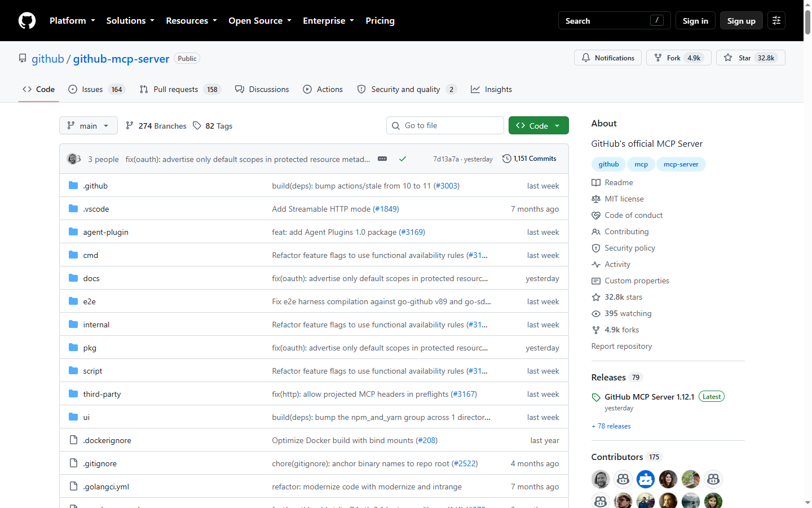Click the three-people avatar on latest commit
The height and width of the screenshot is (508, 812).
click(74, 159)
